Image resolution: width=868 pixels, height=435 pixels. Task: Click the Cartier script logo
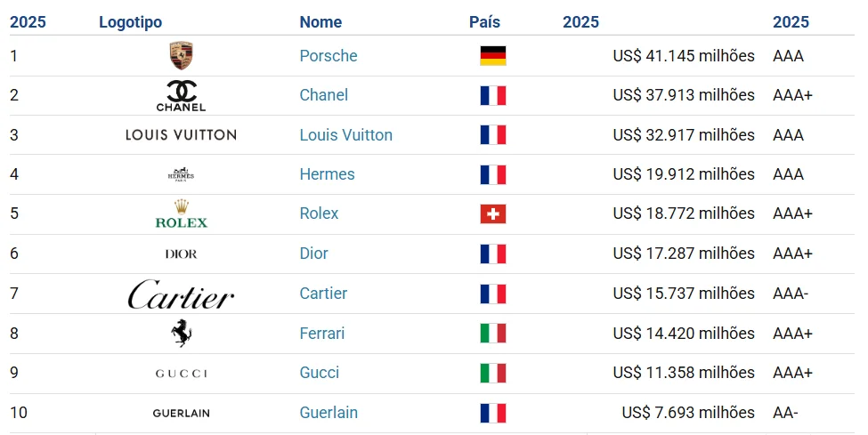pyautogui.click(x=181, y=294)
